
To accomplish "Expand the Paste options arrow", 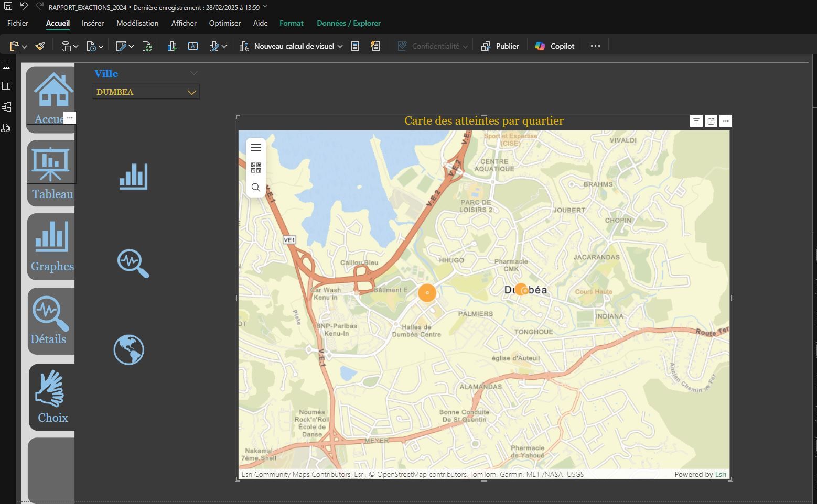I will (25, 47).
